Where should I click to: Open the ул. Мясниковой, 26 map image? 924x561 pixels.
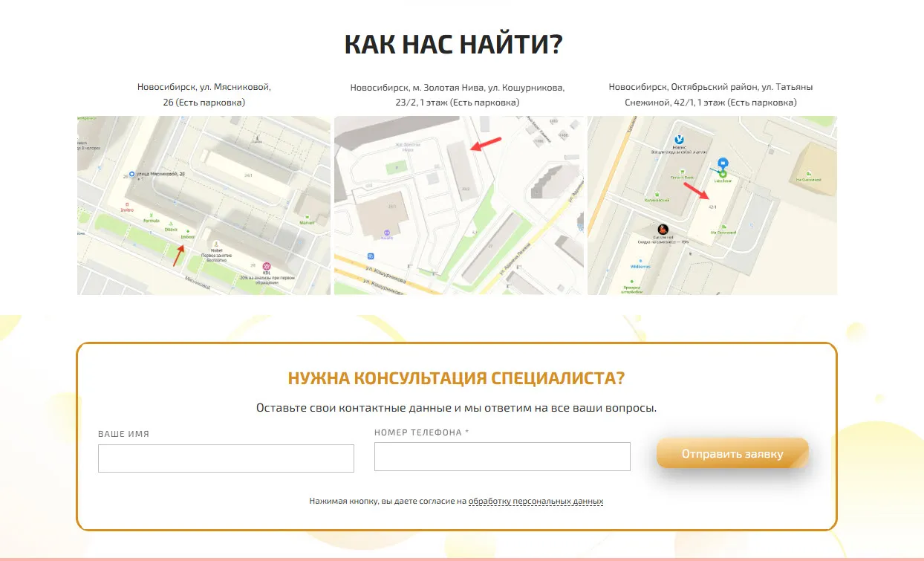(x=204, y=205)
